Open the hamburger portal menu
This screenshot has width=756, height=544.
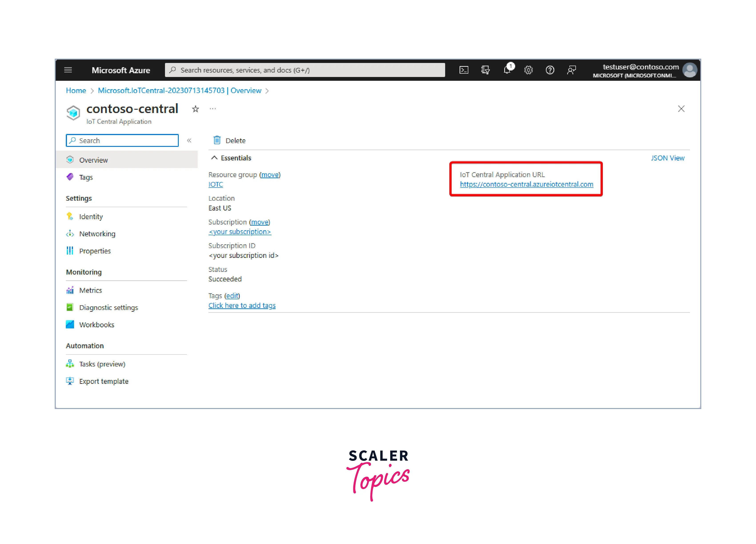68,70
